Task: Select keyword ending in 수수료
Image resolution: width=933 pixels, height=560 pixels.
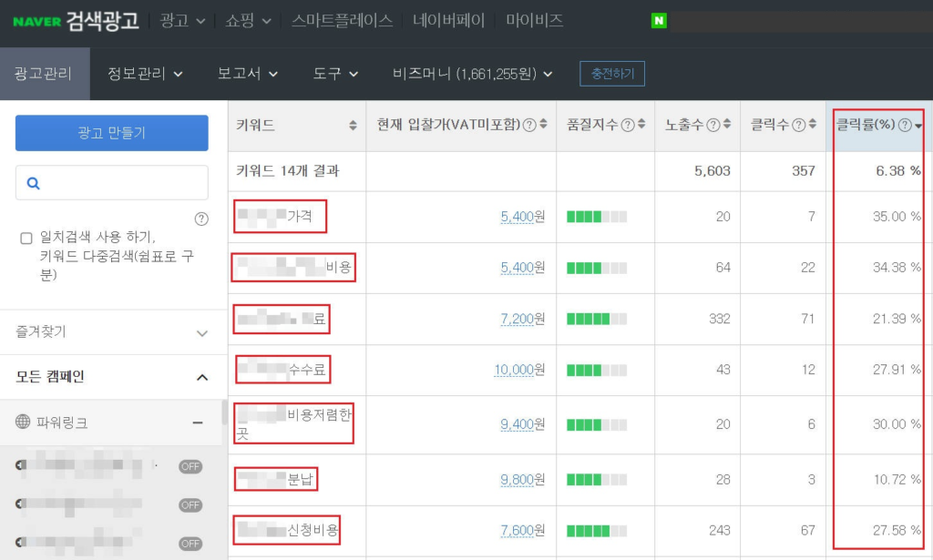Action: pos(282,370)
